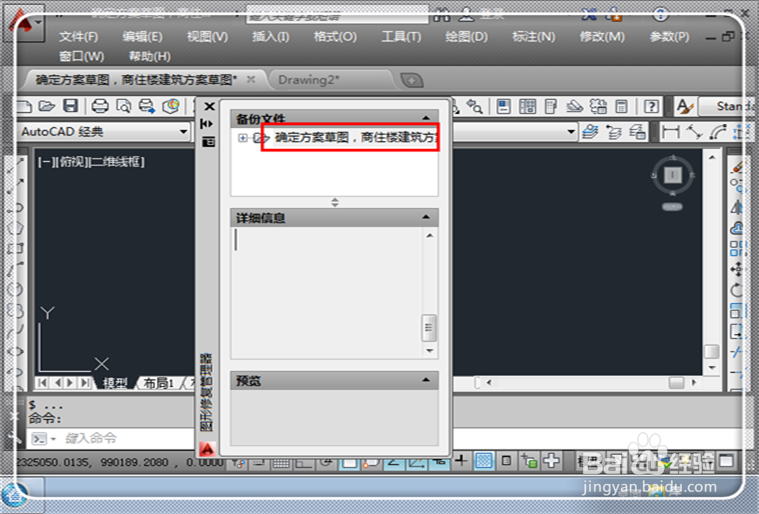Viewport: 759px width, 514px height.
Task: Click the Publish icon in the standard toolbar
Action: (x=147, y=106)
